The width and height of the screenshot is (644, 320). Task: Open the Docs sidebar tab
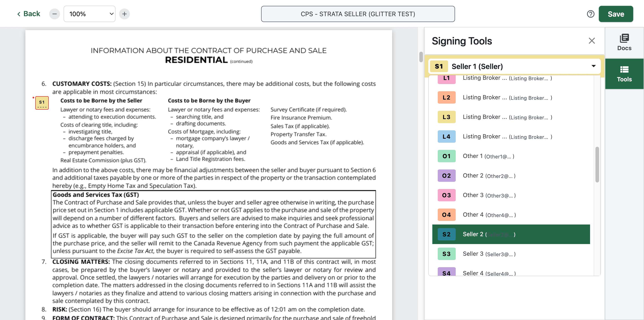pyautogui.click(x=624, y=42)
